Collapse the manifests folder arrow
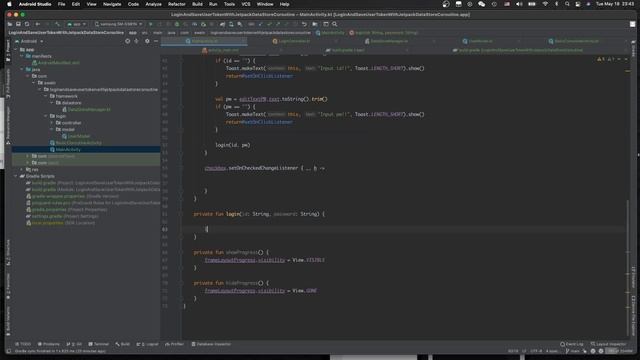The image size is (640, 360). [22, 56]
